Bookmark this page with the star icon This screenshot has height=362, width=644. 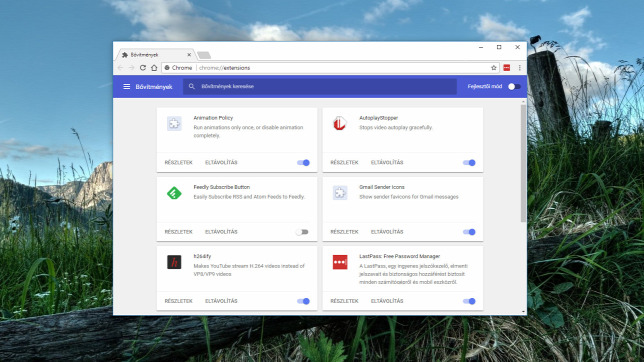coord(494,68)
